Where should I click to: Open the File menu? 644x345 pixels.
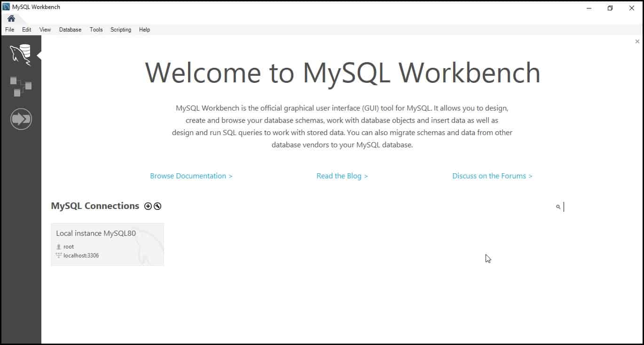click(x=9, y=30)
